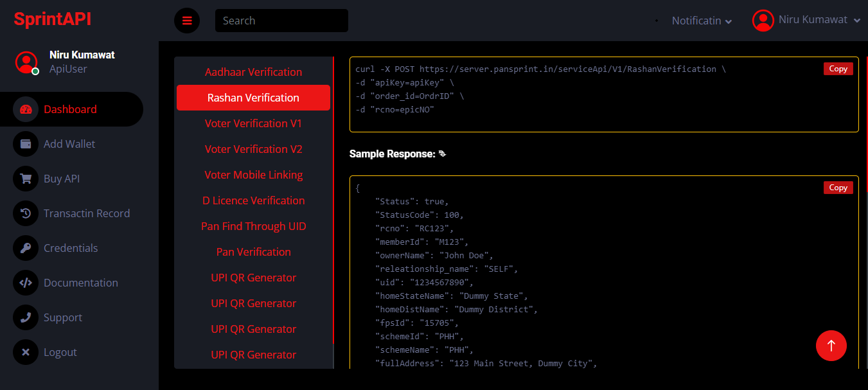Open the Niru Kumawat account dropdown

[806, 20]
